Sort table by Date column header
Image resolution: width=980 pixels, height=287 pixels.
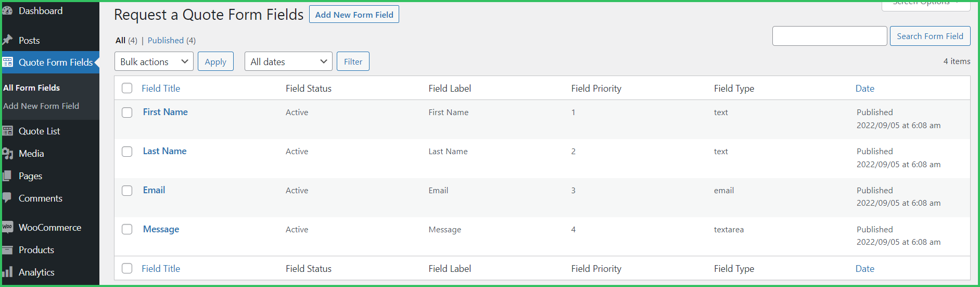pyautogui.click(x=864, y=89)
